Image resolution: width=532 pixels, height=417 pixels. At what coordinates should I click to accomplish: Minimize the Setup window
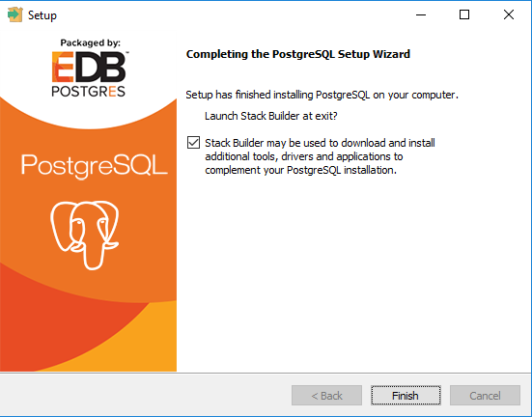421,14
